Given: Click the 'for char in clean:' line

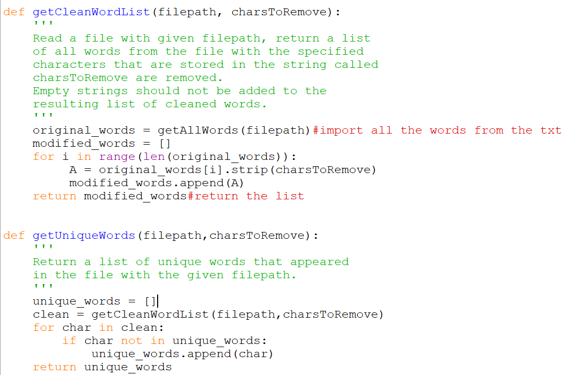Looking at the screenshot, I should coord(98,327).
